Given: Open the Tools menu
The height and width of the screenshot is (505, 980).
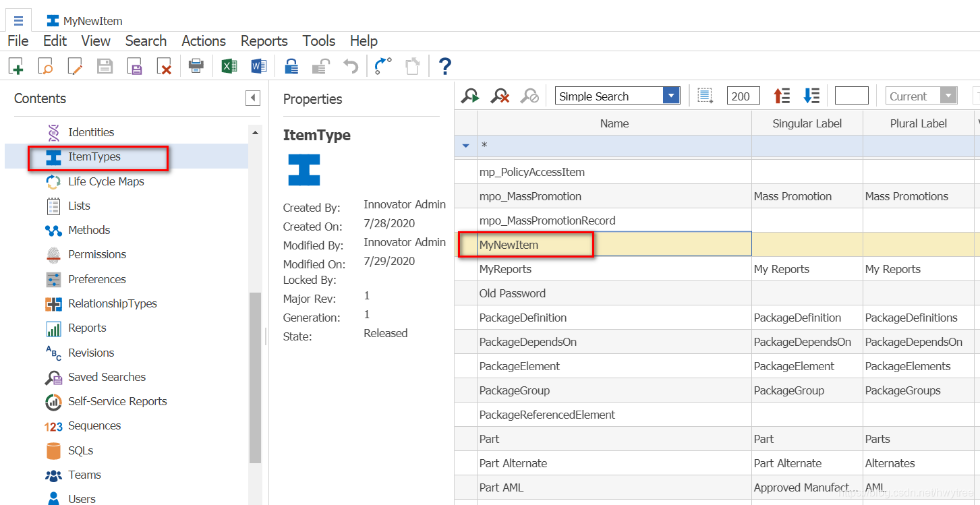Looking at the screenshot, I should pos(319,41).
